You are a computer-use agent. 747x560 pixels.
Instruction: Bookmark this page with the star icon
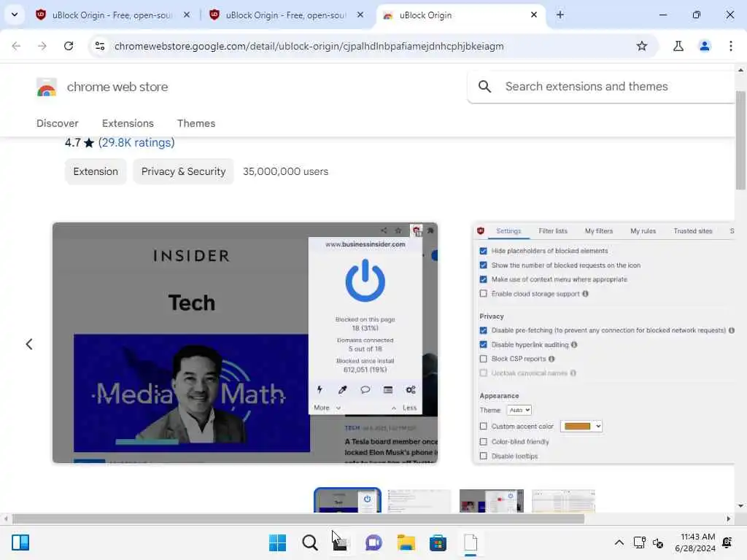[642, 46]
